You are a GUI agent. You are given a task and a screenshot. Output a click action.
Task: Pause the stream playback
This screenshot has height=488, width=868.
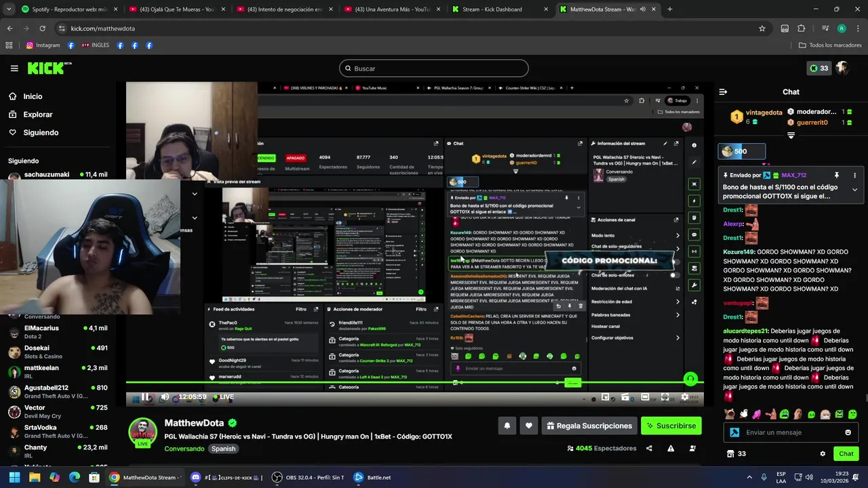pos(146,397)
